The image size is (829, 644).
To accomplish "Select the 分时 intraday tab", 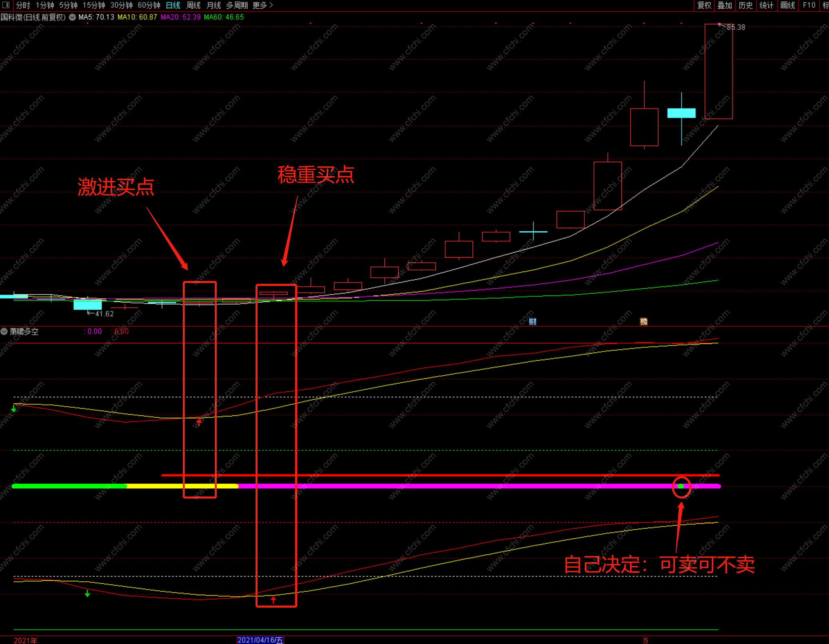I will point(23,5).
